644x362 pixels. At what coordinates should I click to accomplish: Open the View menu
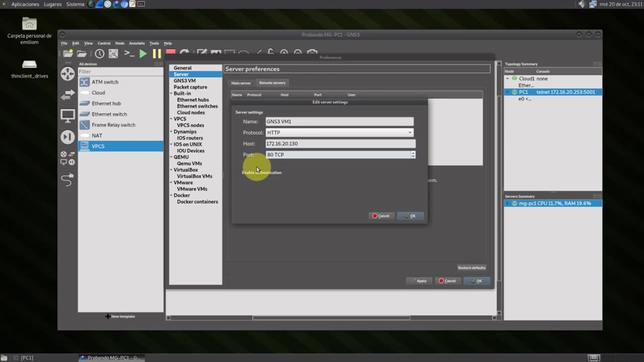pos(89,43)
